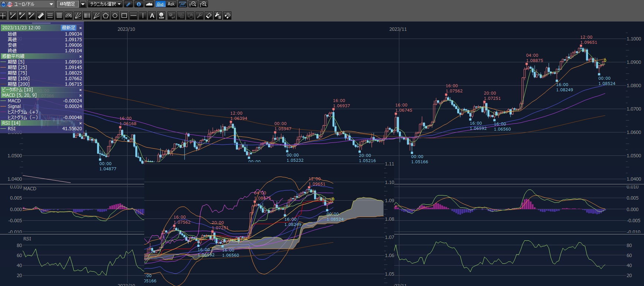
Task: Click the eraser tool icon
Action: (x=209, y=16)
